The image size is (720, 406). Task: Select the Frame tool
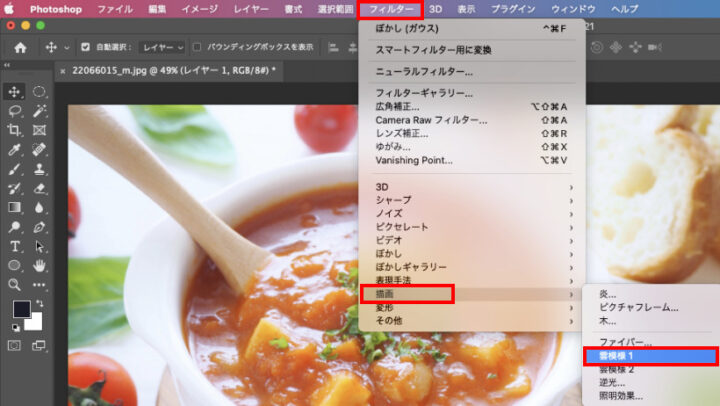[x=39, y=130]
